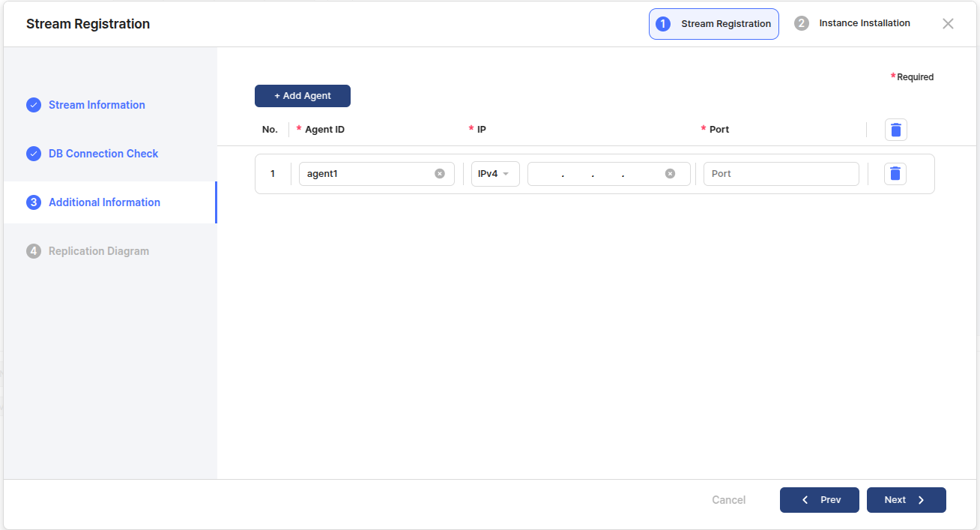Click row number 1 cell
The image size is (980, 530).
point(273,174)
